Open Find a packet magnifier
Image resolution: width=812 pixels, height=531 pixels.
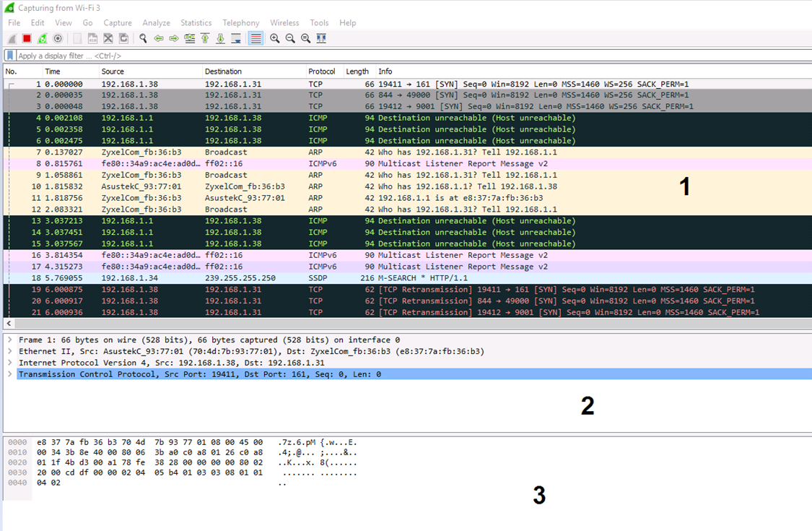click(143, 38)
